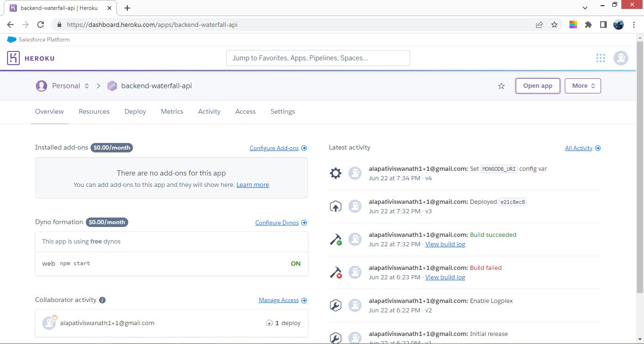Click the Chrome extensions puzzle icon
The width and height of the screenshot is (644, 344).
588,25
